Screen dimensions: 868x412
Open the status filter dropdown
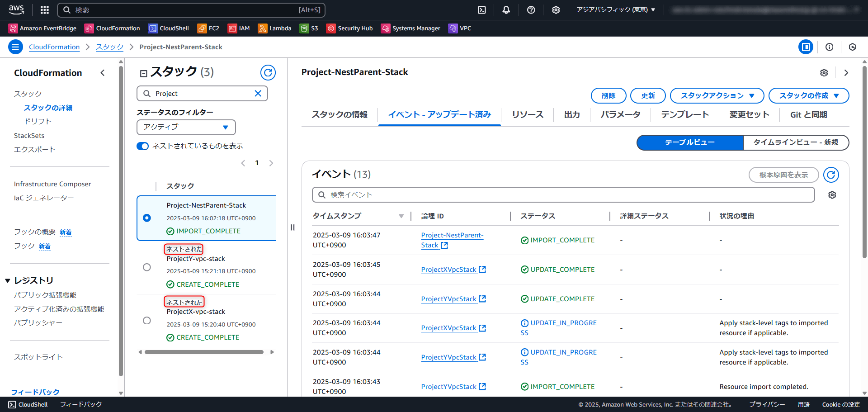pos(186,127)
